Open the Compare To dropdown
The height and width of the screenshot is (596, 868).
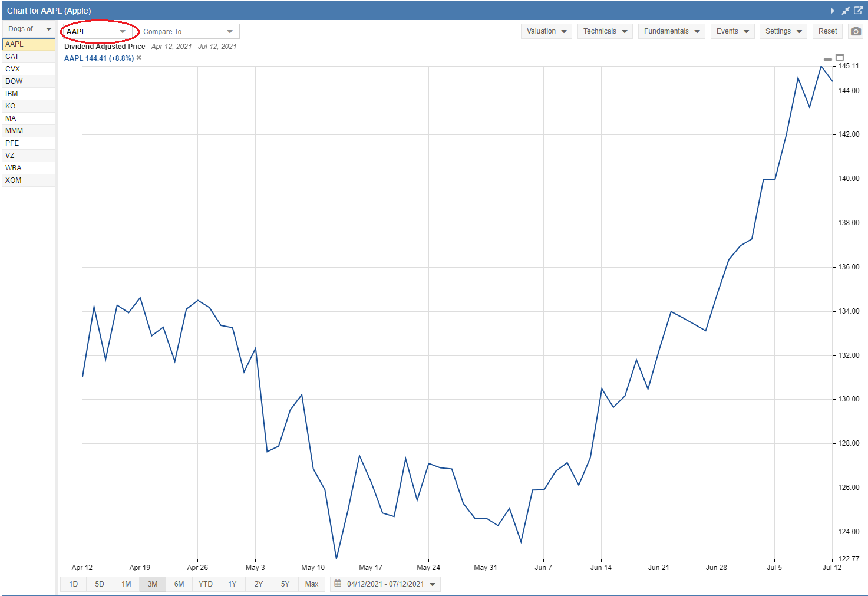tap(189, 31)
